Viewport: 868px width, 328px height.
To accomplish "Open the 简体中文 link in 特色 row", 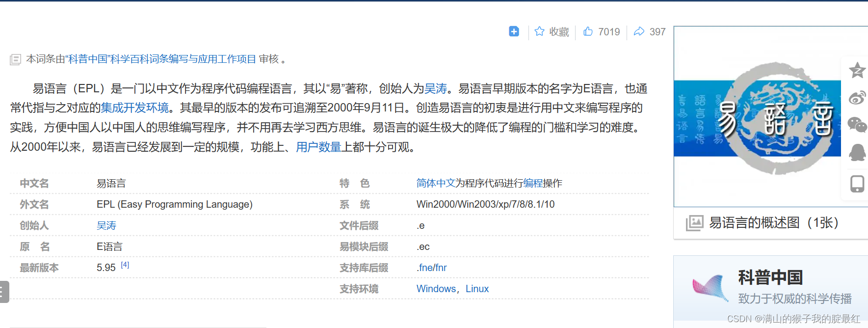I will tap(436, 183).
